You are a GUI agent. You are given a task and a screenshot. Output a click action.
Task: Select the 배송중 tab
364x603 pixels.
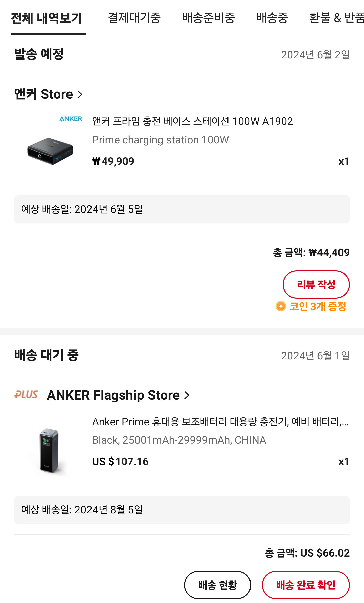[272, 18]
